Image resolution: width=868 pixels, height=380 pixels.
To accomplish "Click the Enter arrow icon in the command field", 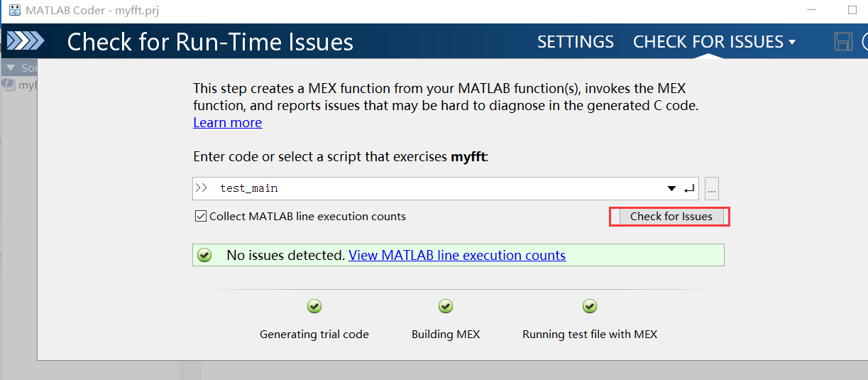I will coord(688,189).
